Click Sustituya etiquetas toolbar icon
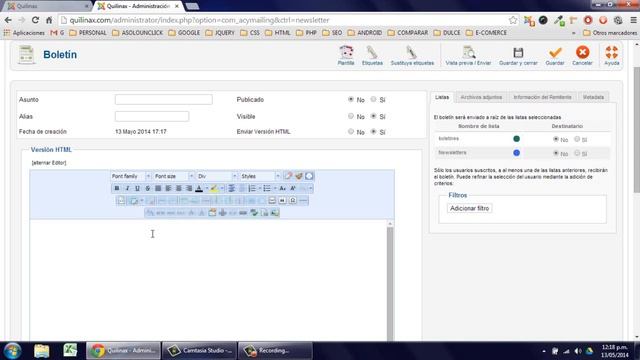 [412, 56]
